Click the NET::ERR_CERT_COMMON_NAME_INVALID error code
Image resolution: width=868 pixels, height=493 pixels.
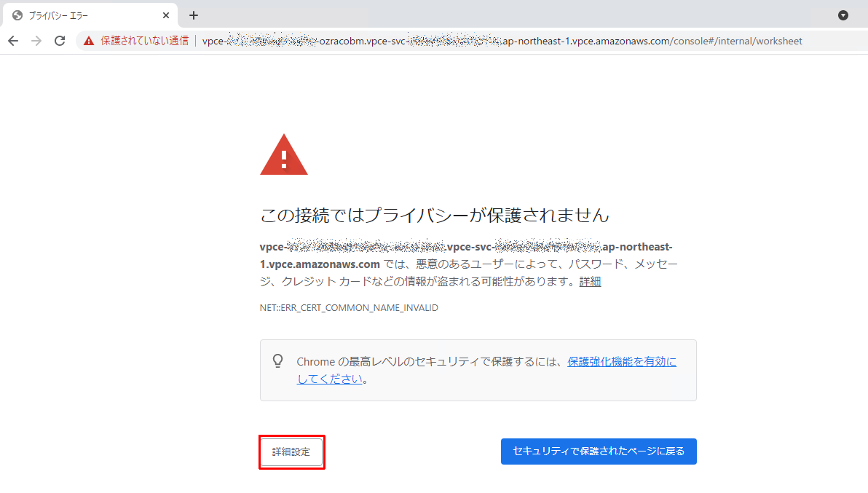coord(349,307)
